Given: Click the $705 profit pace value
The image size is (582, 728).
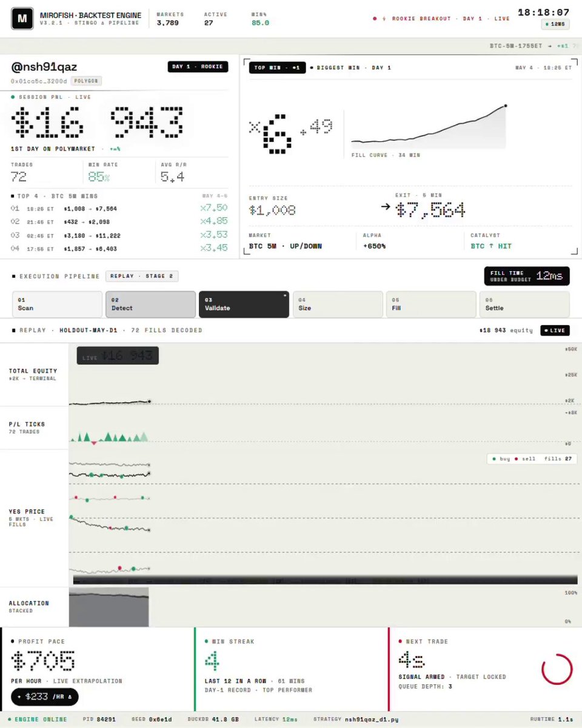Looking at the screenshot, I should pyautogui.click(x=43, y=661).
